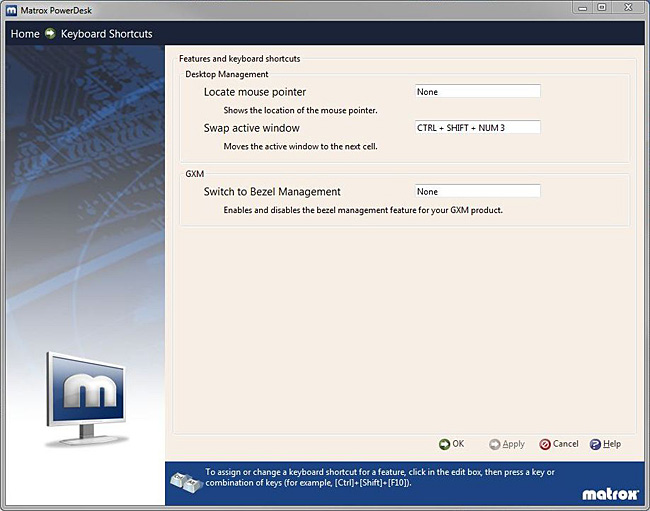Click 'Moves the active window to the next cell.'

coord(301,146)
